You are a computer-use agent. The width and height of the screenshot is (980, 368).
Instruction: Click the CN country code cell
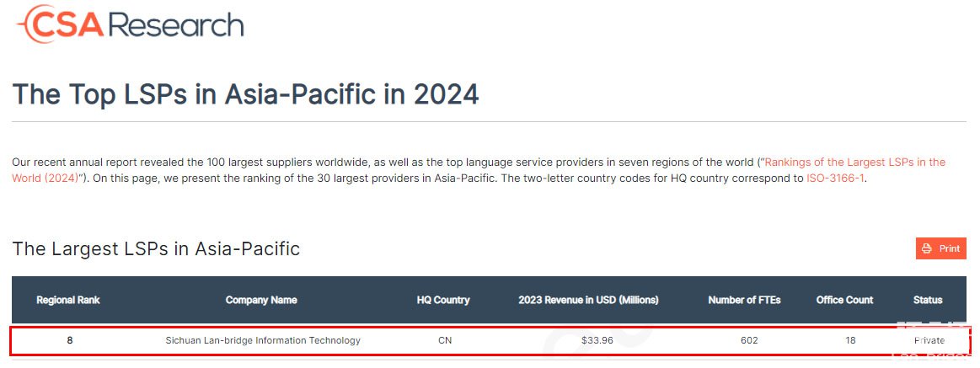(445, 340)
